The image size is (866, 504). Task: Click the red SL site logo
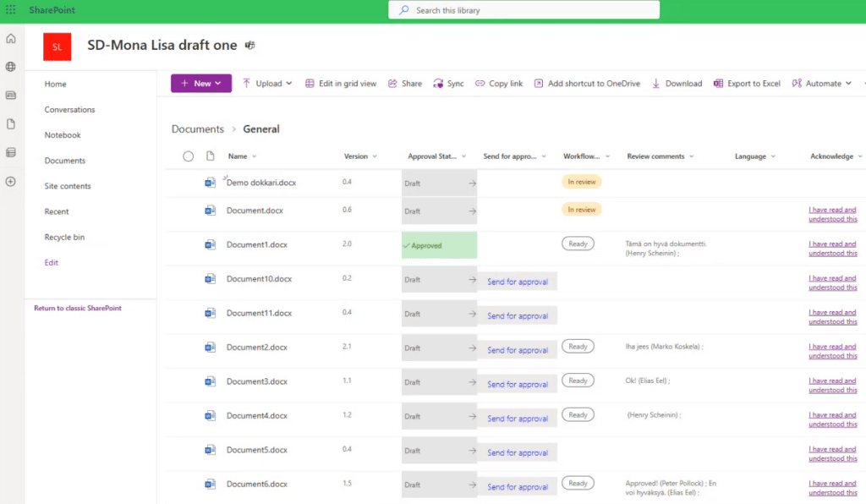[x=58, y=47]
